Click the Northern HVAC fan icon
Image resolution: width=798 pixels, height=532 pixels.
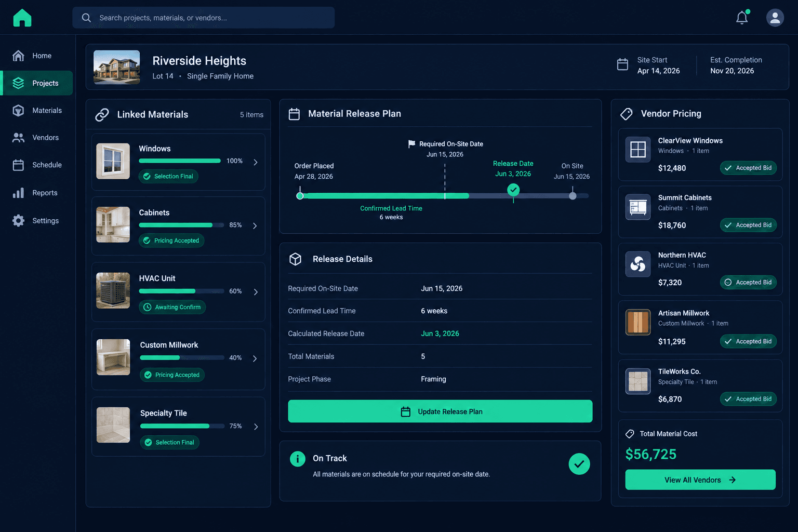(x=638, y=264)
